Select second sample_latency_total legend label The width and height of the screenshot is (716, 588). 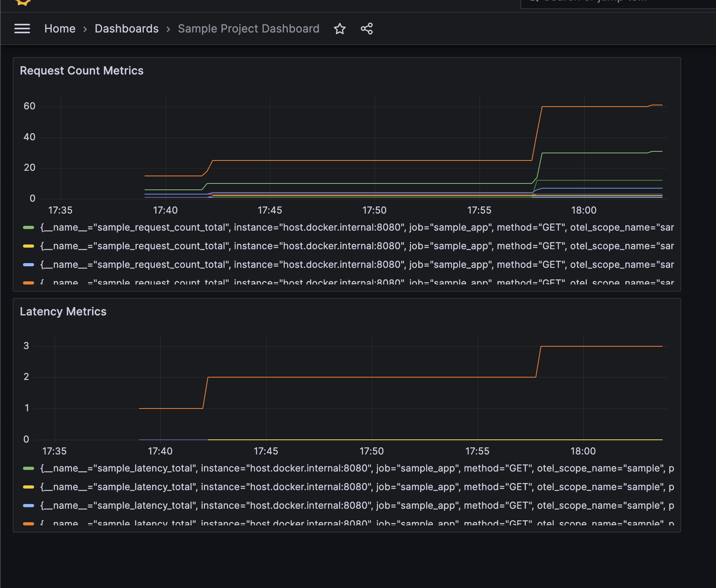[x=357, y=487]
